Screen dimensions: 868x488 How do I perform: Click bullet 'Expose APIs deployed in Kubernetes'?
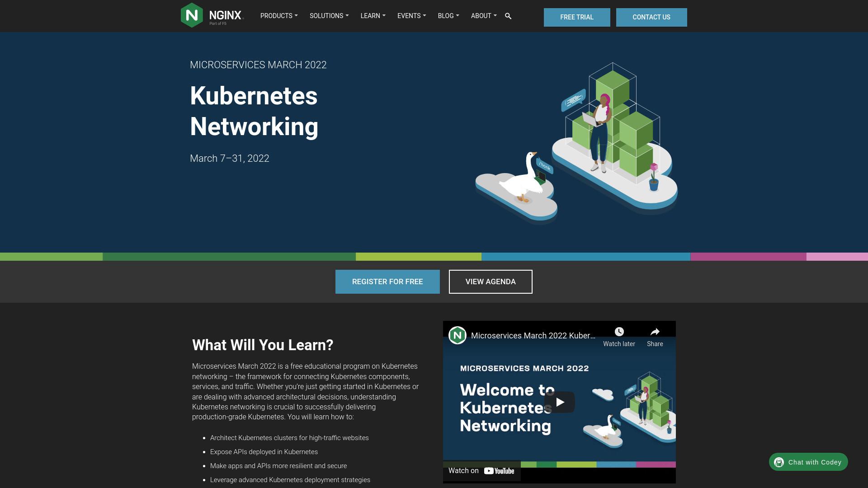tap(264, 452)
